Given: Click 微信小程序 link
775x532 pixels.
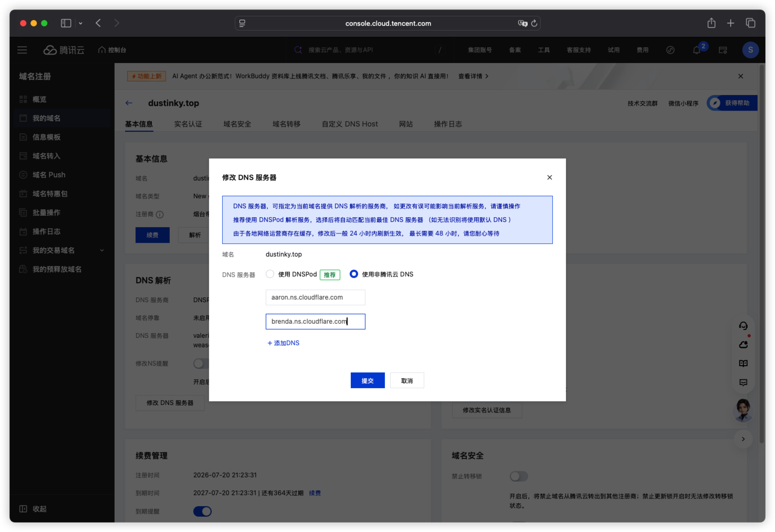Looking at the screenshot, I should point(683,103).
